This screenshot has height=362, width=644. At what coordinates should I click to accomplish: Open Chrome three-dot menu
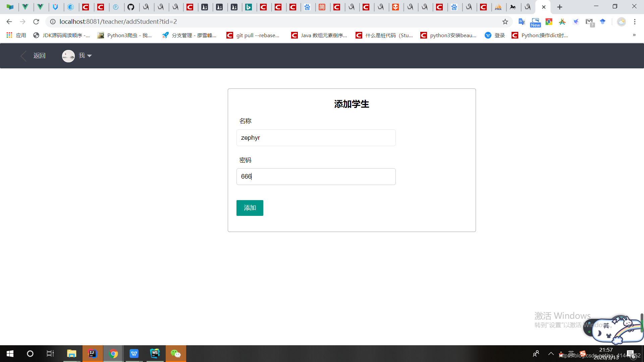pos(635,22)
